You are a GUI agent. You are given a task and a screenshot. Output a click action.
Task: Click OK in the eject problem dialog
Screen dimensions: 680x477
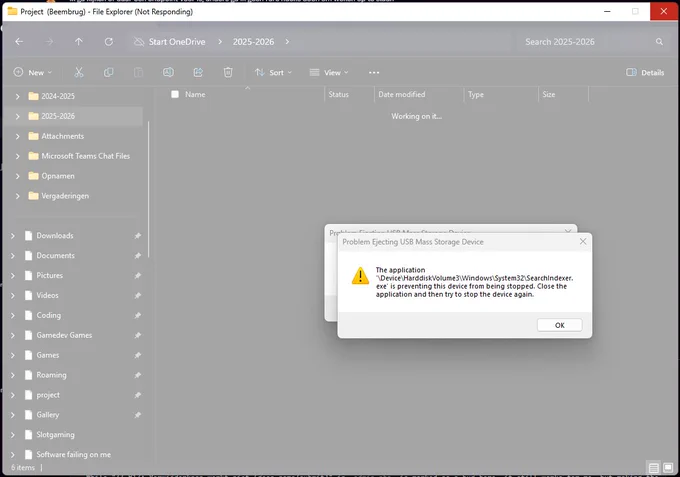559,325
